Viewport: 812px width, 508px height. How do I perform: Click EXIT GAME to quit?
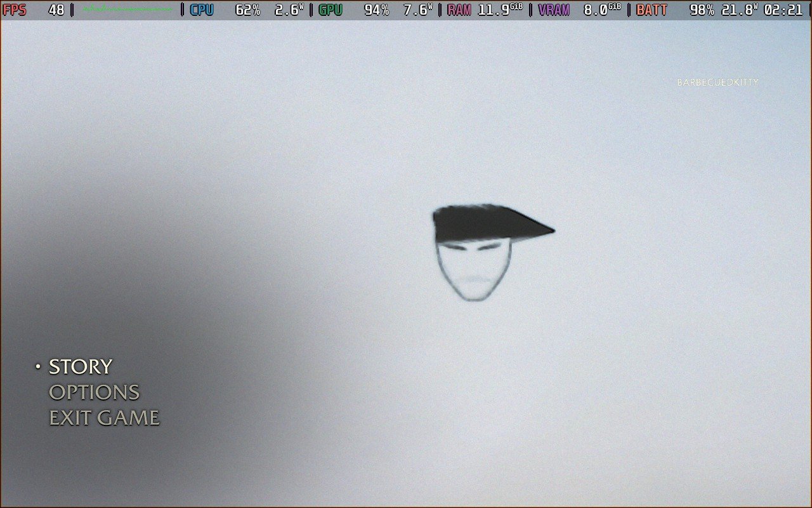click(x=104, y=418)
